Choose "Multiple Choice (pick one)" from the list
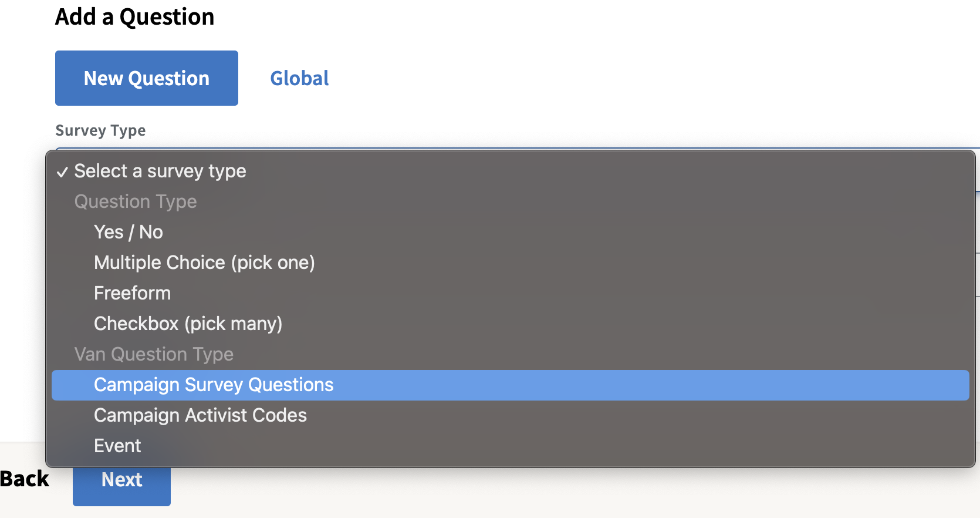This screenshot has width=980, height=518. coord(204,263)
